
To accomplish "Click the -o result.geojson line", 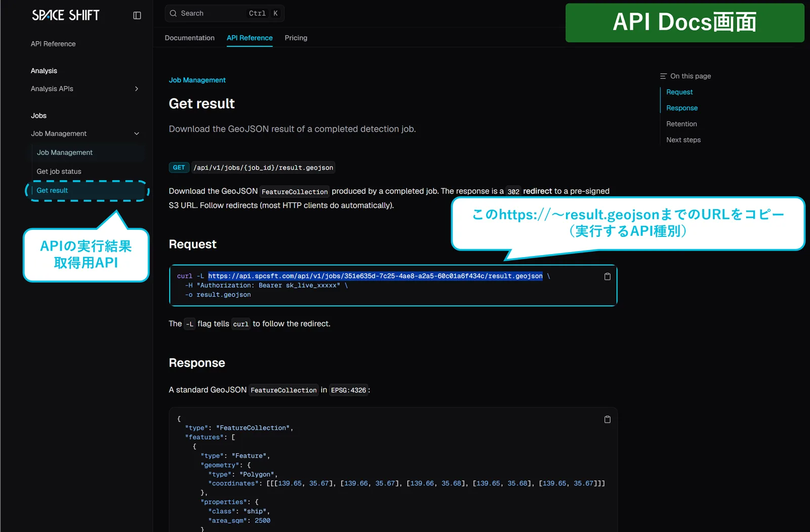I will pyautogui.click(x=218, y=295).
